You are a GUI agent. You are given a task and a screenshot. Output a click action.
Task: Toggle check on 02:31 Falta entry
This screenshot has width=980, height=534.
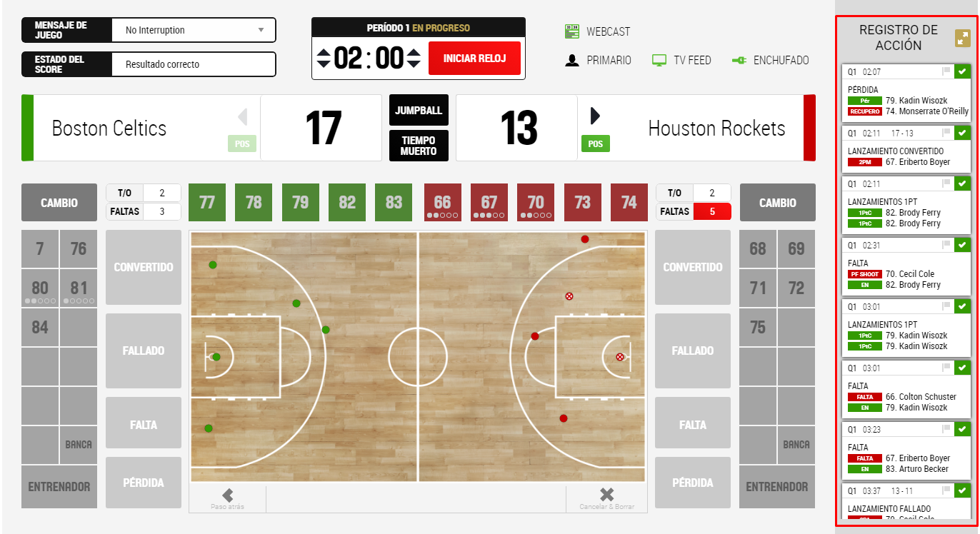coord(962,244)
